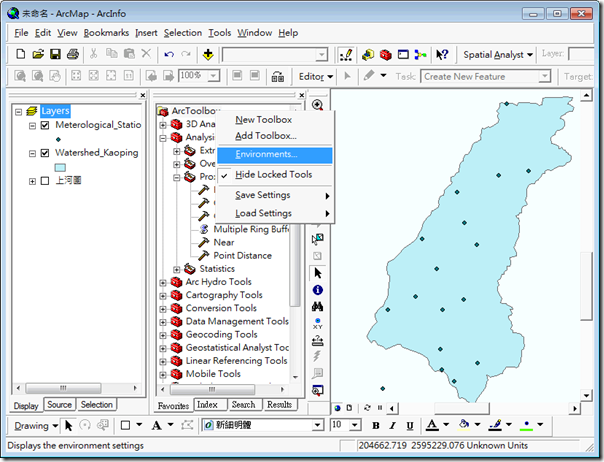This screenshot has height=462, width=604.
Task: Open the Save Settings submenu
Action: pos(274,195)
